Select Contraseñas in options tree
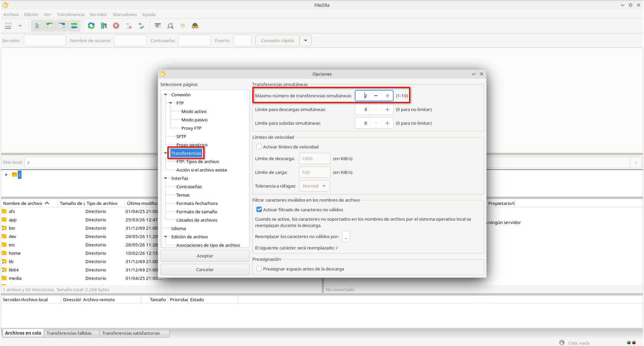The image size is (644, 346). point(189,187)
